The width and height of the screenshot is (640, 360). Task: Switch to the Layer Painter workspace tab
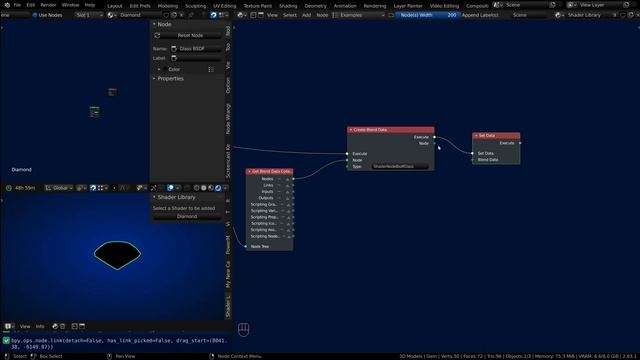pyautogui.click(x=408, y=6)
